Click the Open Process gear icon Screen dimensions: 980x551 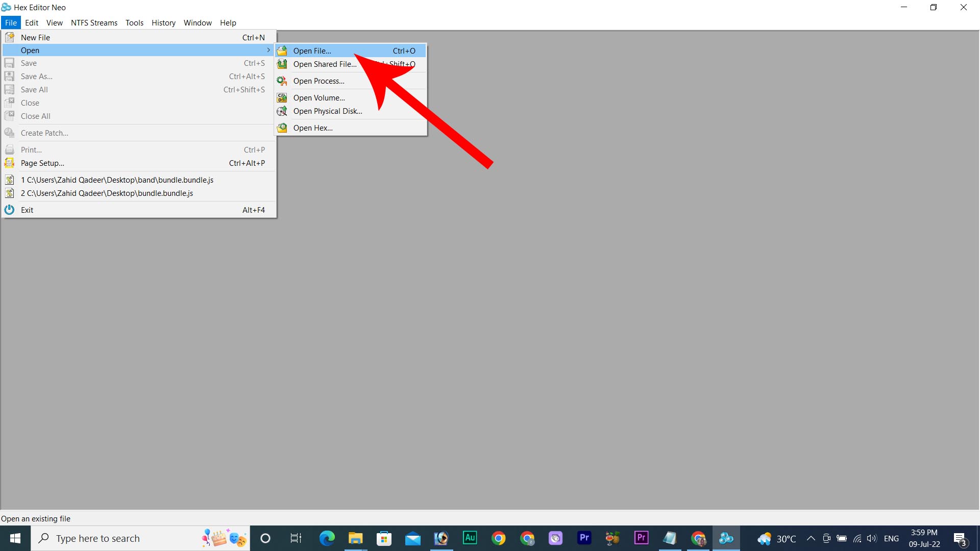(x=282, y=81)
